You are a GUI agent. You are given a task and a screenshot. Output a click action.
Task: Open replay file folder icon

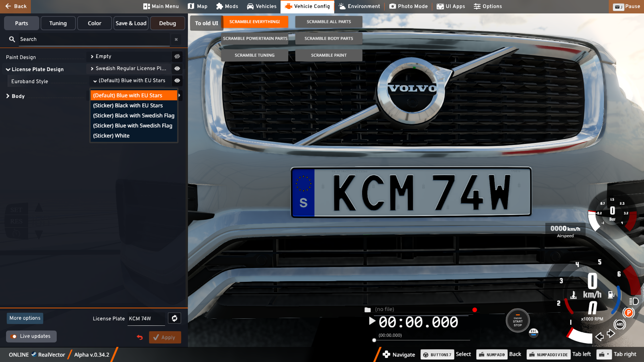367,310
